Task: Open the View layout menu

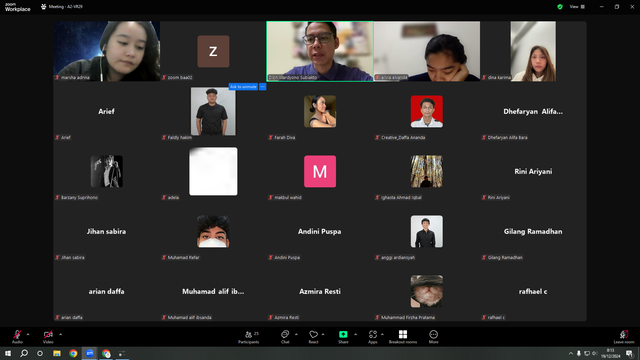Action: coord(577,7)
